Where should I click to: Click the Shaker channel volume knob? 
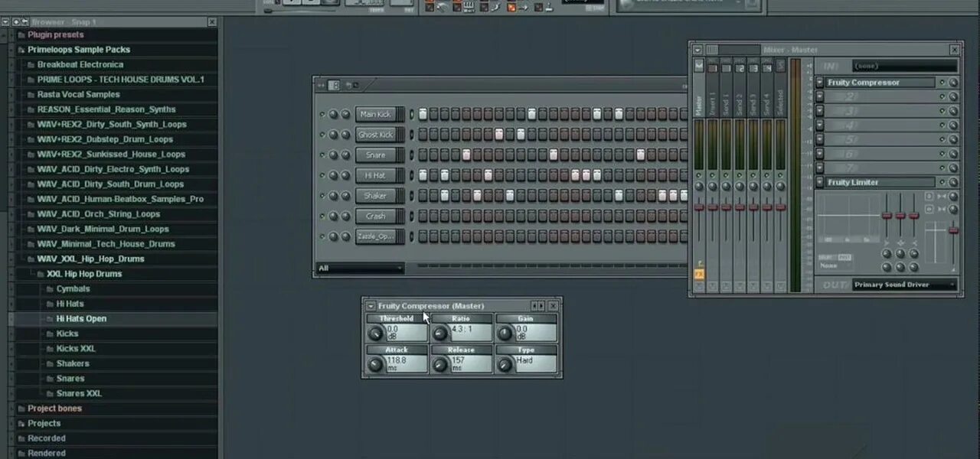tap(345, 196)
